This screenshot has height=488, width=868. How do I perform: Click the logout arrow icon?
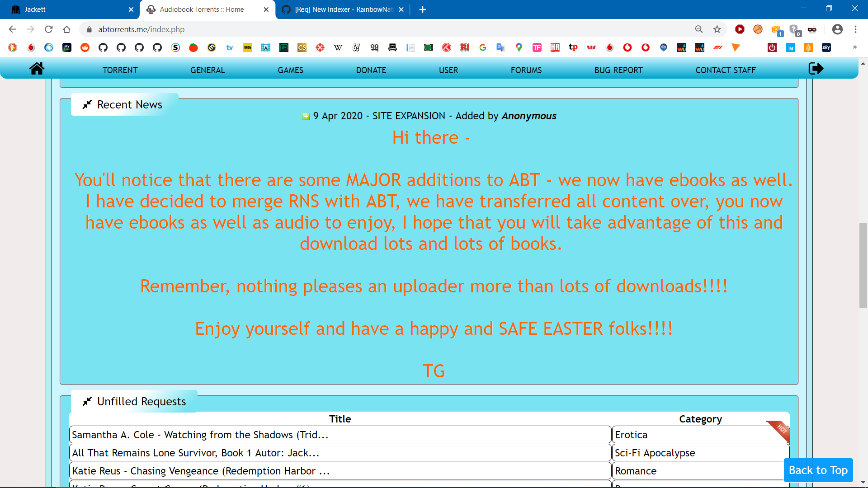click(x=816, y=69)
